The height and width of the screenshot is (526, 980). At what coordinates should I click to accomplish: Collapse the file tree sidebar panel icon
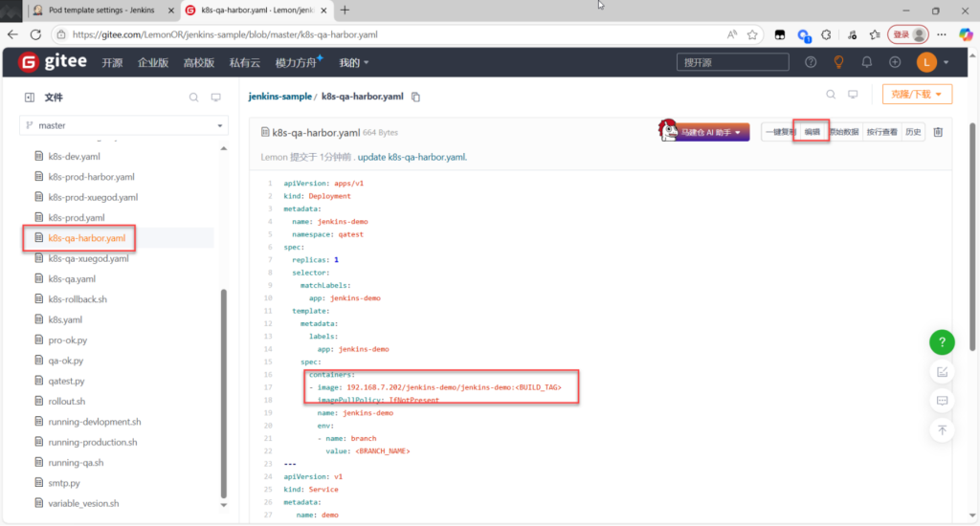tap(30, 98)
